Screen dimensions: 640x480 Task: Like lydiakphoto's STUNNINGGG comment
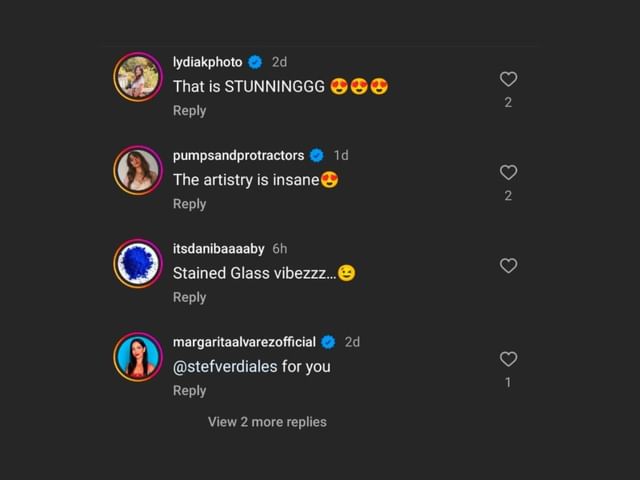coord(508,79)
